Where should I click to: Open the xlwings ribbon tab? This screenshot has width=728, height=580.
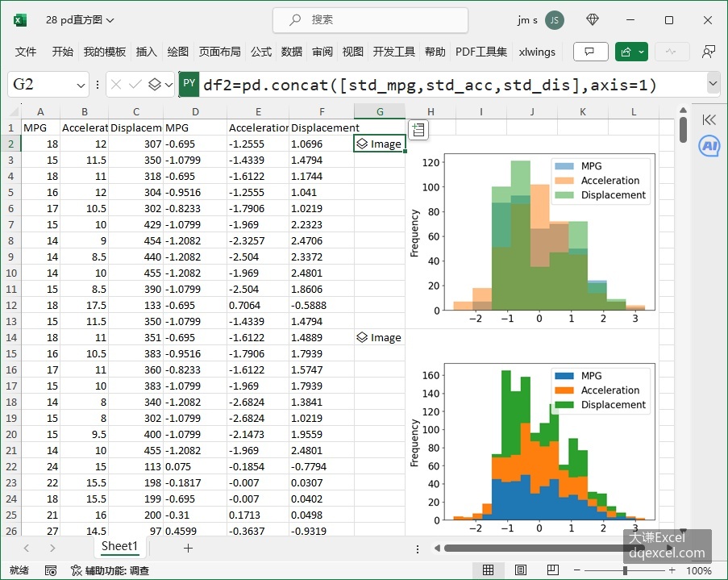(x=537, y=52)
